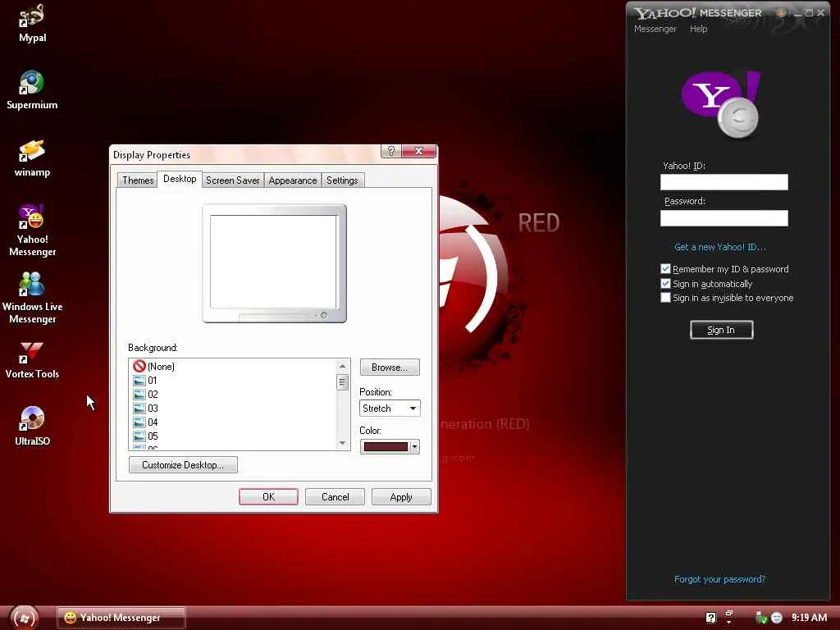This screenshot has width=840, height=630.
Task: Click the Display Properties help question button
Action: 391,151
